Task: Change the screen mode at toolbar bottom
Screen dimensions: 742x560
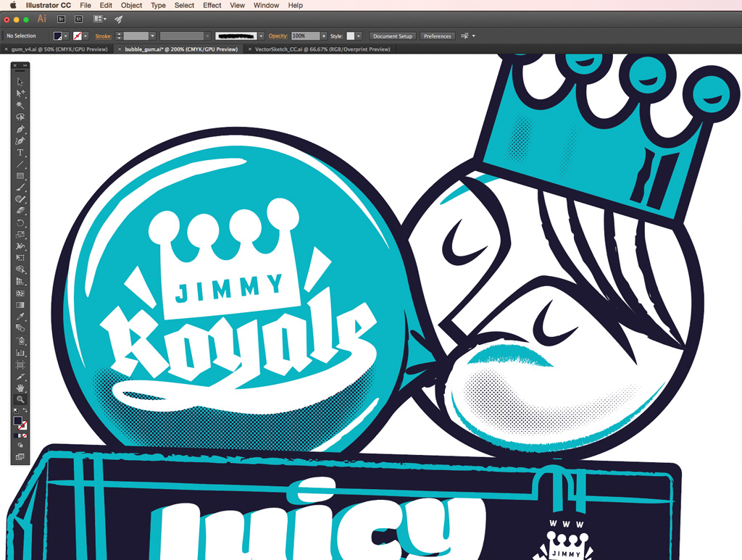Action: pos(20,457)
